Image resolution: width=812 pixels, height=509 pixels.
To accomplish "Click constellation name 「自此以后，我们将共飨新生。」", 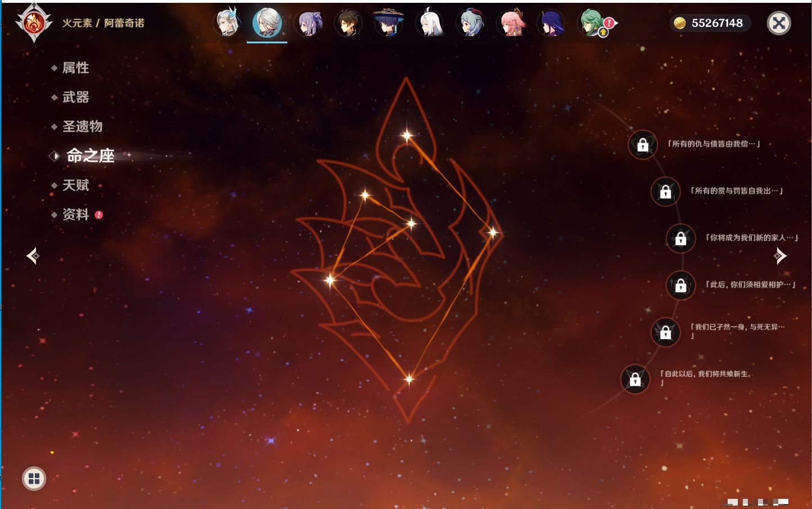I will coord(706,377).
